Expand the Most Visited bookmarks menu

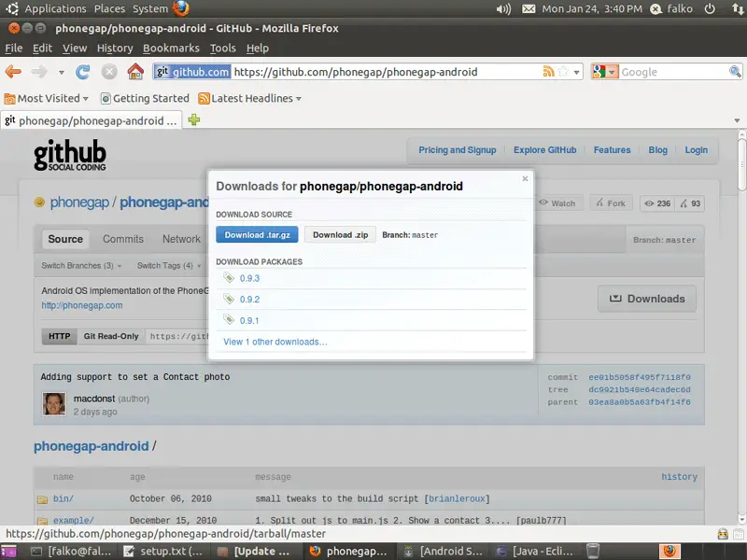point(47,99)
